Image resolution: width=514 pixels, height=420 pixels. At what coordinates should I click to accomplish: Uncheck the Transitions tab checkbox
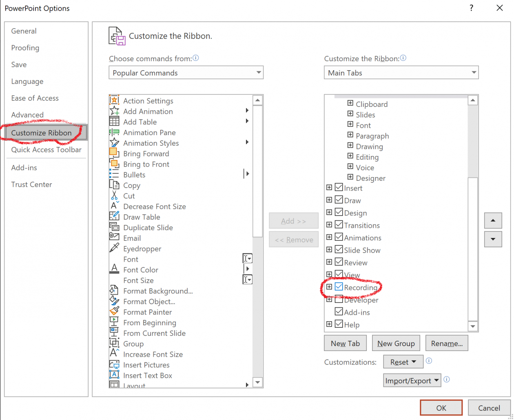pyautogui.click(x=339, y=225)
